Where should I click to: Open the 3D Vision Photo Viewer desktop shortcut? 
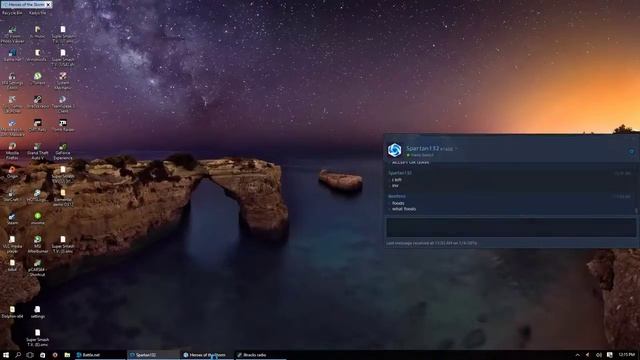click(12, 34)
